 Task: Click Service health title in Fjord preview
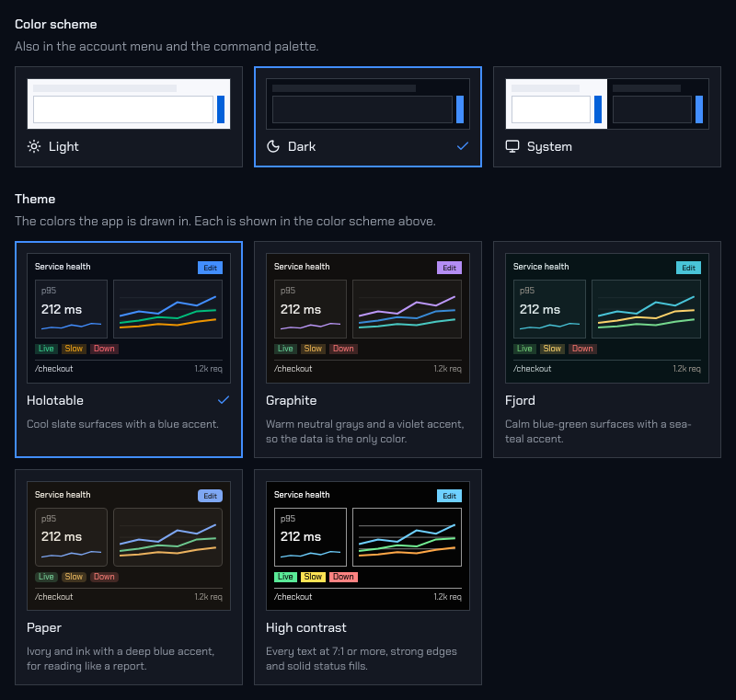[541, 267]
